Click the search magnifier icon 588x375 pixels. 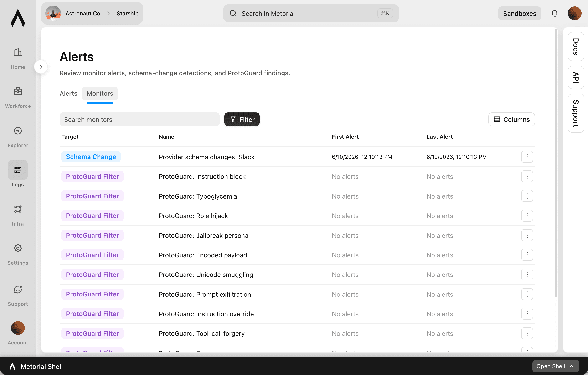pyautogui.click(x=233, y=13)
